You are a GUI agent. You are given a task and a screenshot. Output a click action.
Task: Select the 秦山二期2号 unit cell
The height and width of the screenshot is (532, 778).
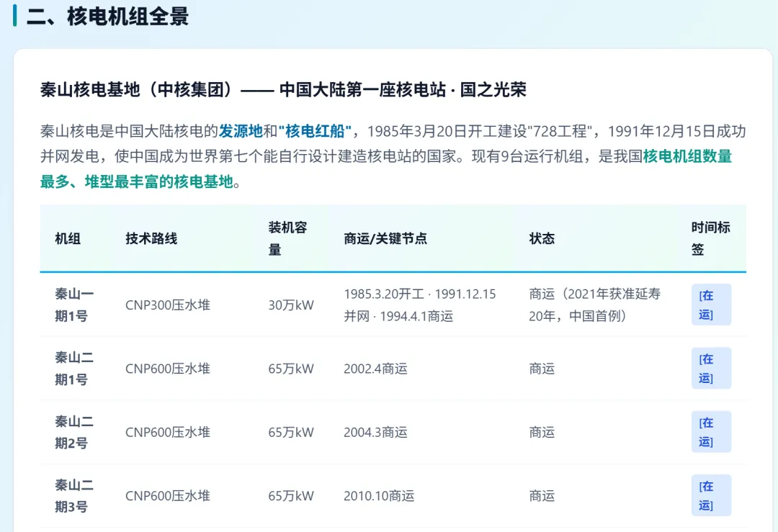74,432
